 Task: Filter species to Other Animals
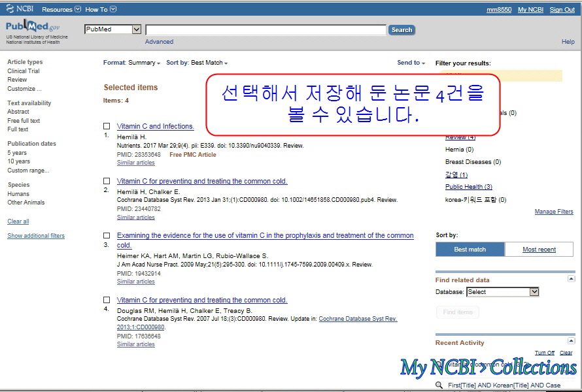click(x=26, y=202)
